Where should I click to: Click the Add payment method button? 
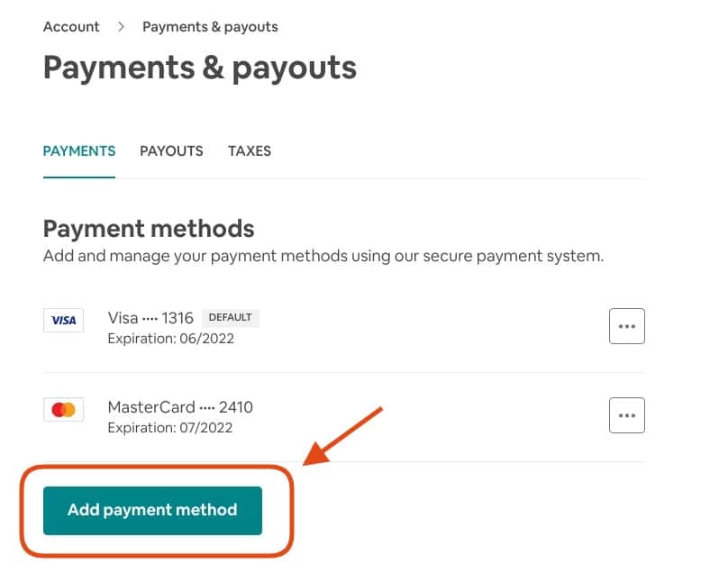coord(151,510)
